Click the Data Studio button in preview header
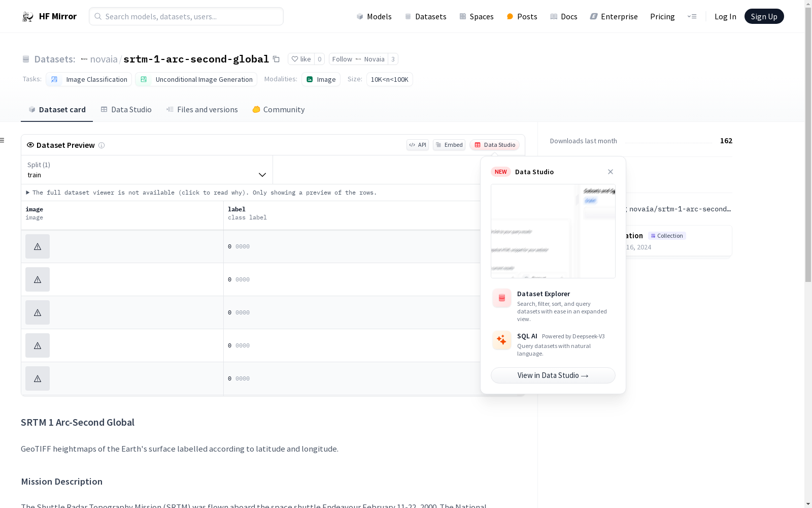 (x=495, y=145)
